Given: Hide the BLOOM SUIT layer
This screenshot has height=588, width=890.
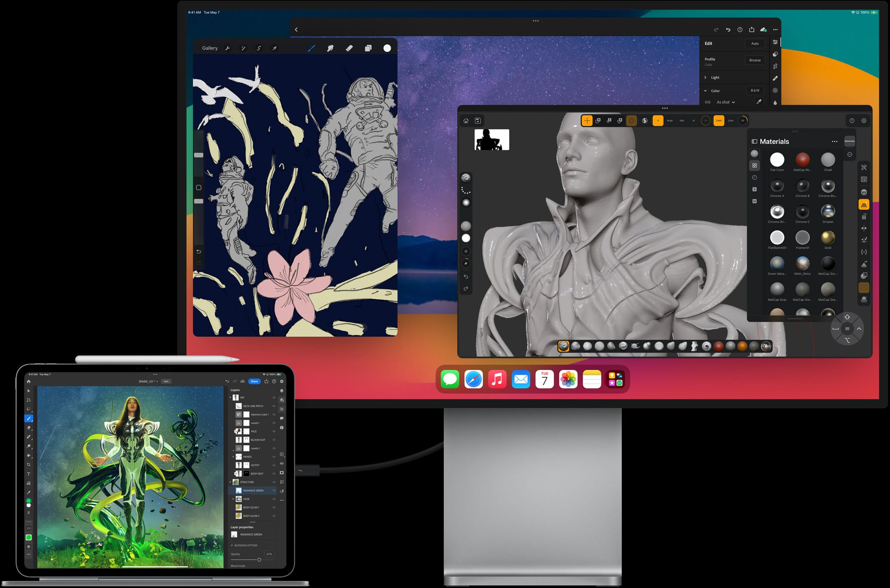Looking at the screenshot, I should (x=274, y=440).
